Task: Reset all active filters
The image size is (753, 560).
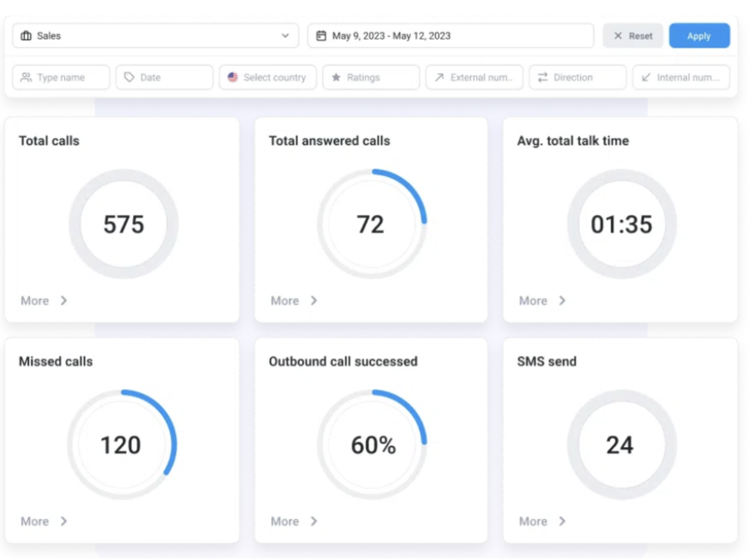Action: point(633,36)
